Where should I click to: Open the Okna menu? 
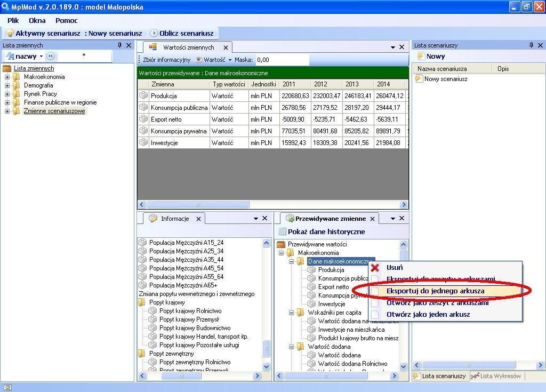(x=37, y=21)
